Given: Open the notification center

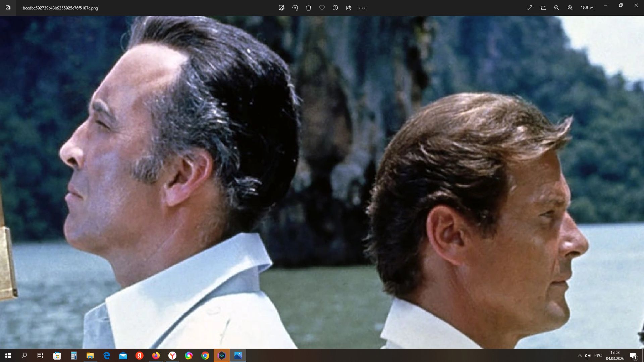Looking at the screenshot, I should pos(634,356).
